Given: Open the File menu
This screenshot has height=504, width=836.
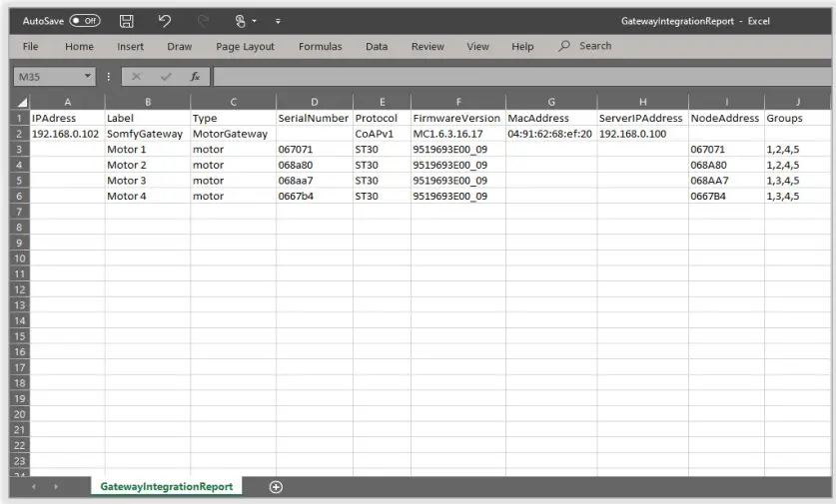Looking at the screenshot, I should pos(30,46).
